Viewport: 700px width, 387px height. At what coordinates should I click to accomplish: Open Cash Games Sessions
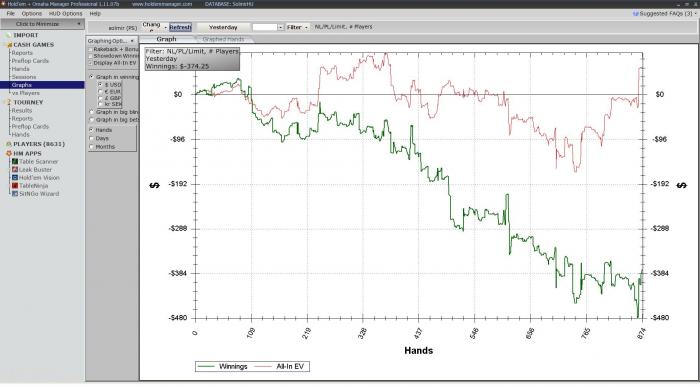(x=24, y=77)
